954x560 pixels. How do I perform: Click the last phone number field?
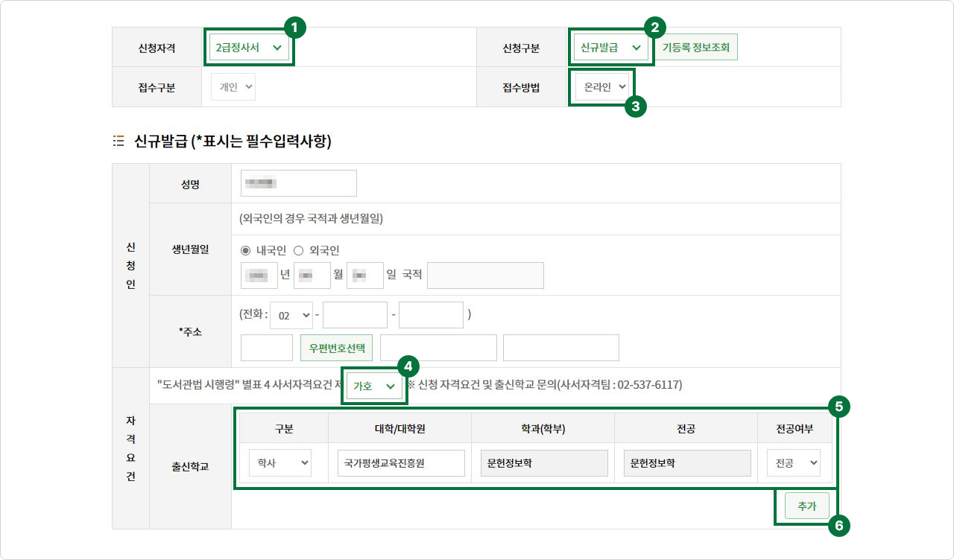431,315
